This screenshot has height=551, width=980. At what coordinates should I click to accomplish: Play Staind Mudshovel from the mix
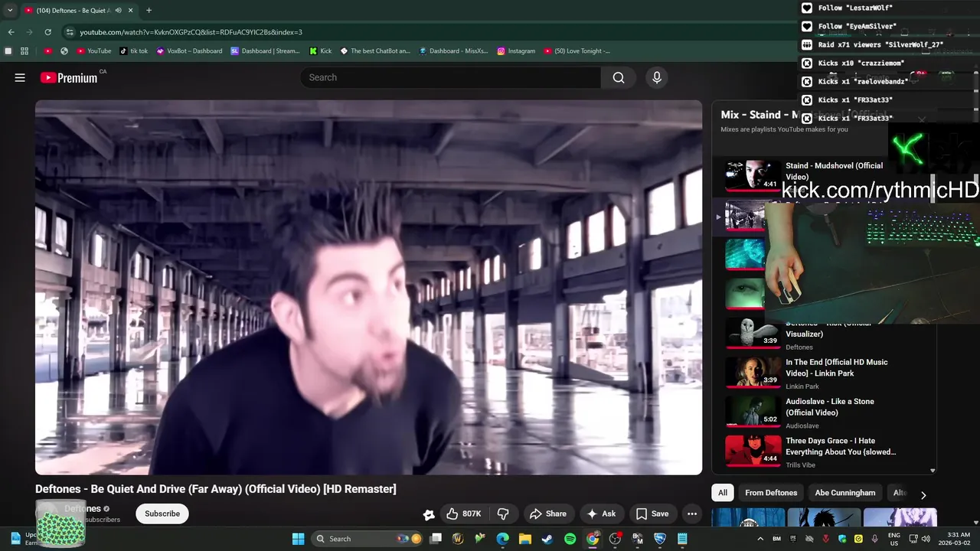[824, 175]
